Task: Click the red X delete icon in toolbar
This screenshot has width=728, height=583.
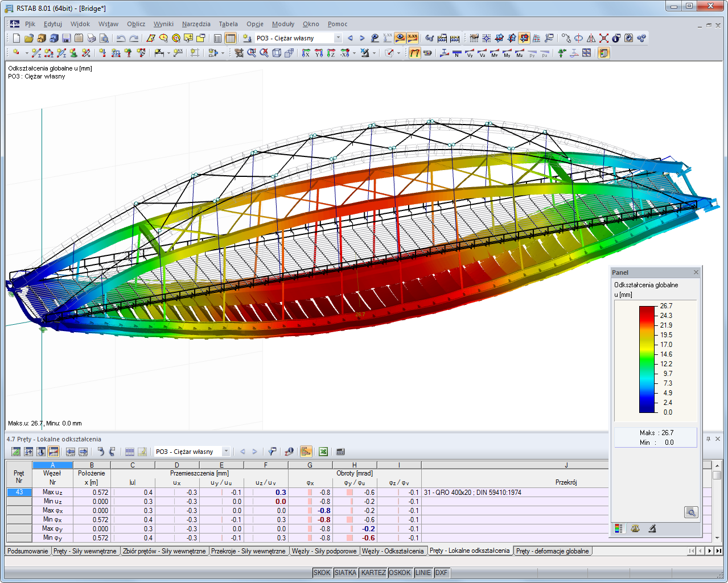Action: [x=604, y=38]
